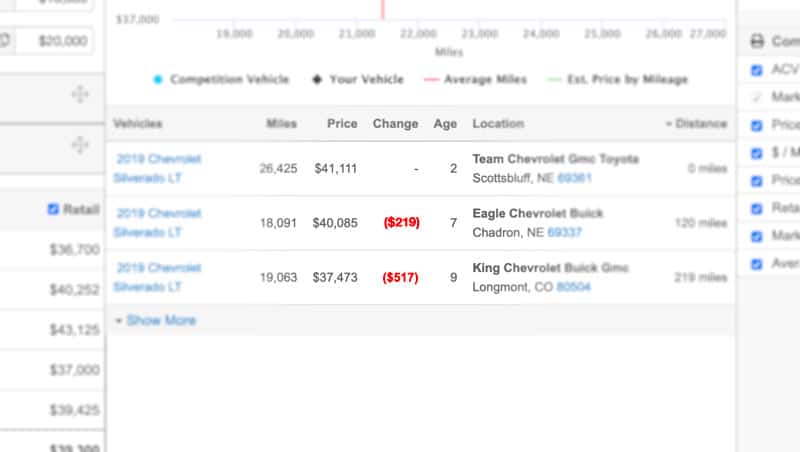Open zip code 80504 link for Longmont
This screenshot has height=452, width=800.
tap(573, 287)
